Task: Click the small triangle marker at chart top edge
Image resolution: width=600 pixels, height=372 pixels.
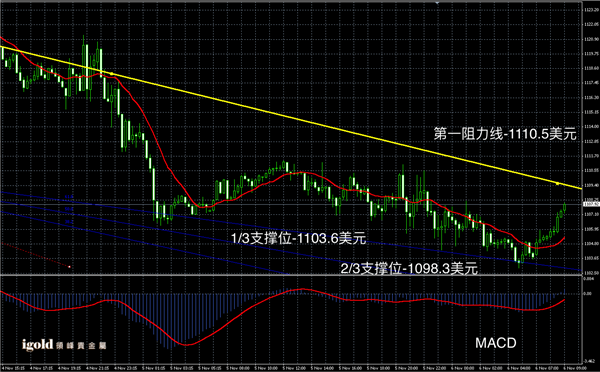Action: click(437, 2)
